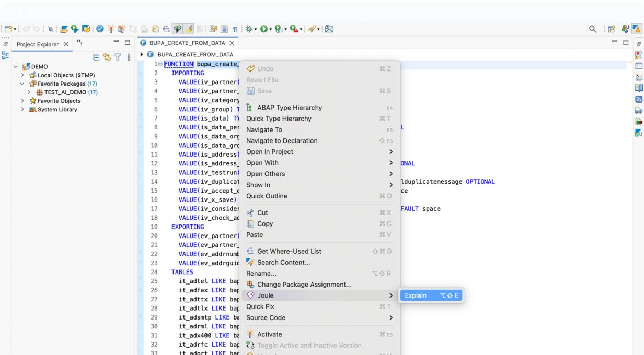Image resolution: width=644 pixels, height=355 pixels.
Task: Open the feed reader icon in right sidebar
Action: pyautogui.click(x=638, y=99)
